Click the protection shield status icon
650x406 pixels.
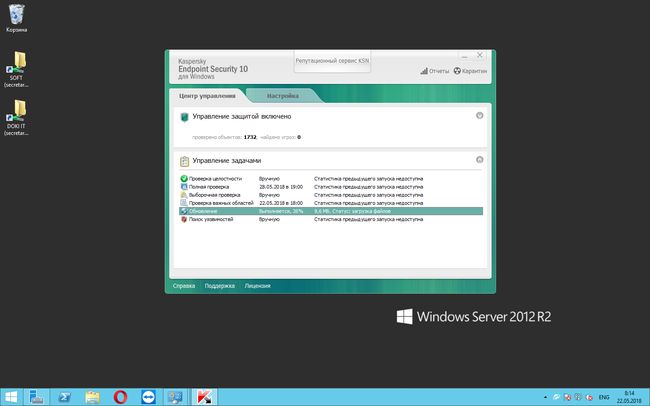click(x=184, y=117)
